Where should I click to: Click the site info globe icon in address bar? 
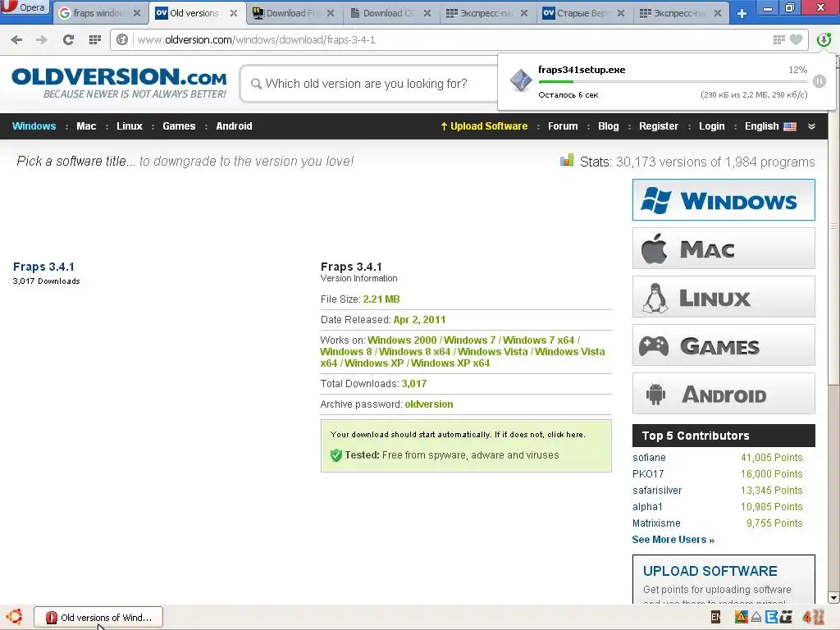coord(122,39)
